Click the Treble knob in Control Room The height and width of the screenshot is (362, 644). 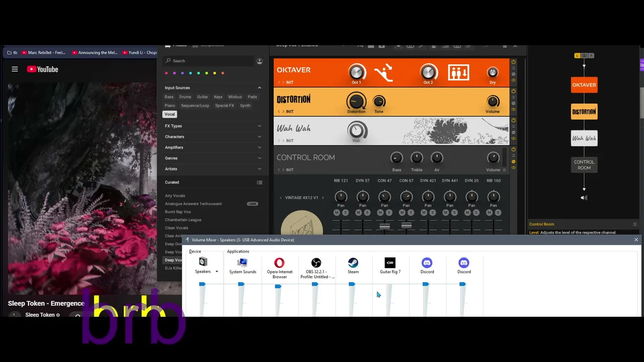(417, 158)
